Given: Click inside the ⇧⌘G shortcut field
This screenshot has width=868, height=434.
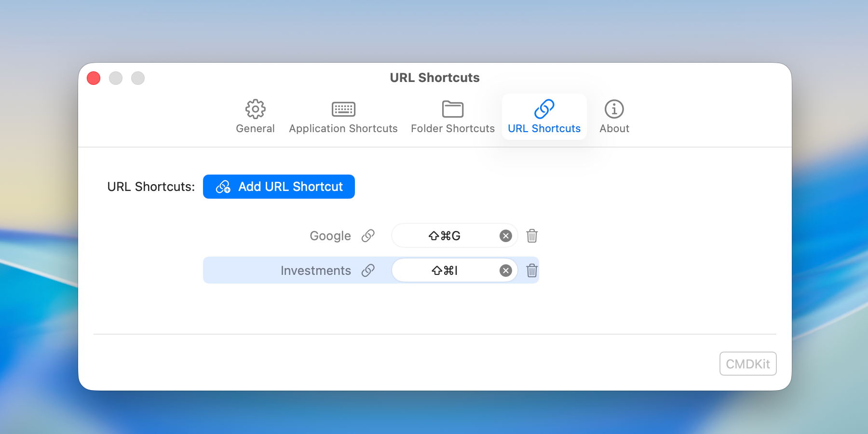Looking at the screenshot, I should click(445, 236).
